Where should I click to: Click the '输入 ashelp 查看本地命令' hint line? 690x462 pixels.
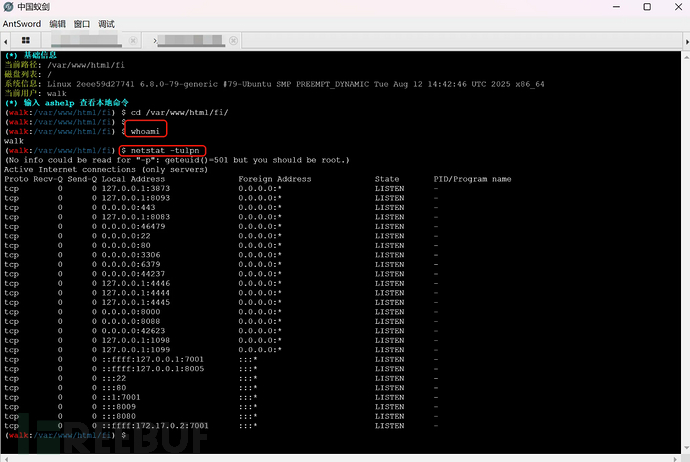66,103
